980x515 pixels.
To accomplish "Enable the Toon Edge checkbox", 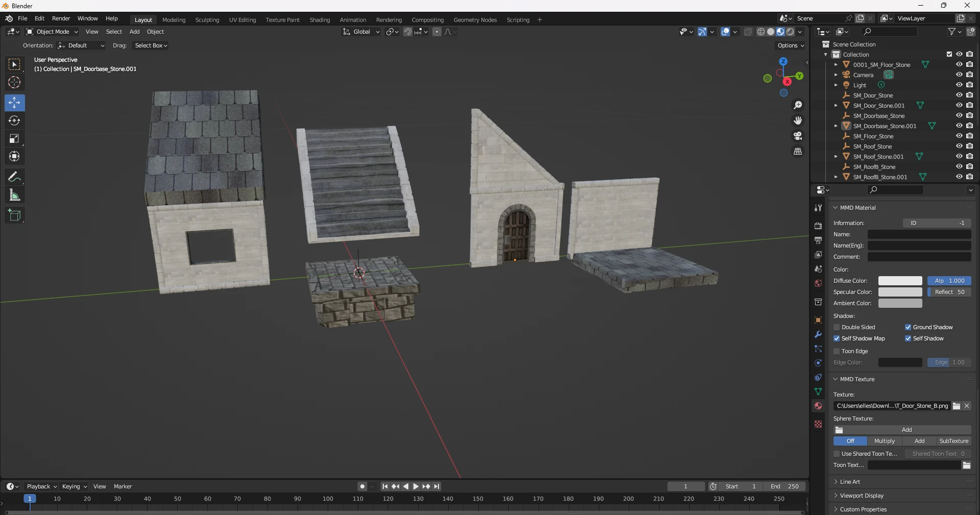I will [837, 351].
